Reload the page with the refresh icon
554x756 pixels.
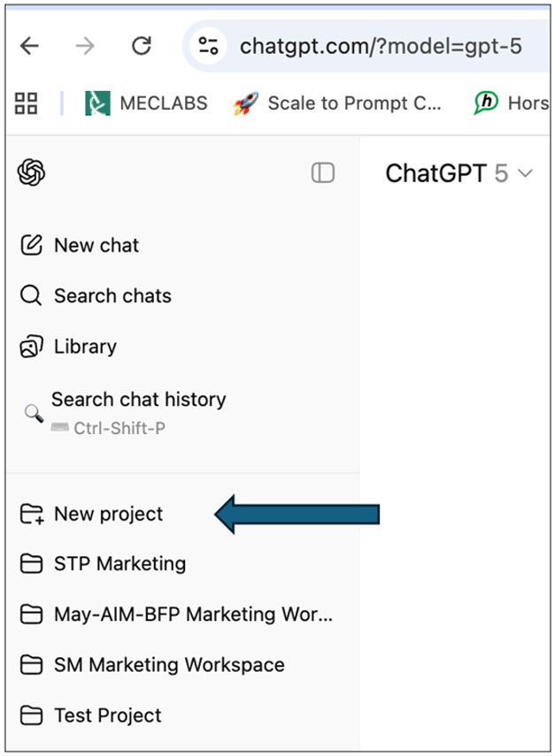[x=142, y=46]
